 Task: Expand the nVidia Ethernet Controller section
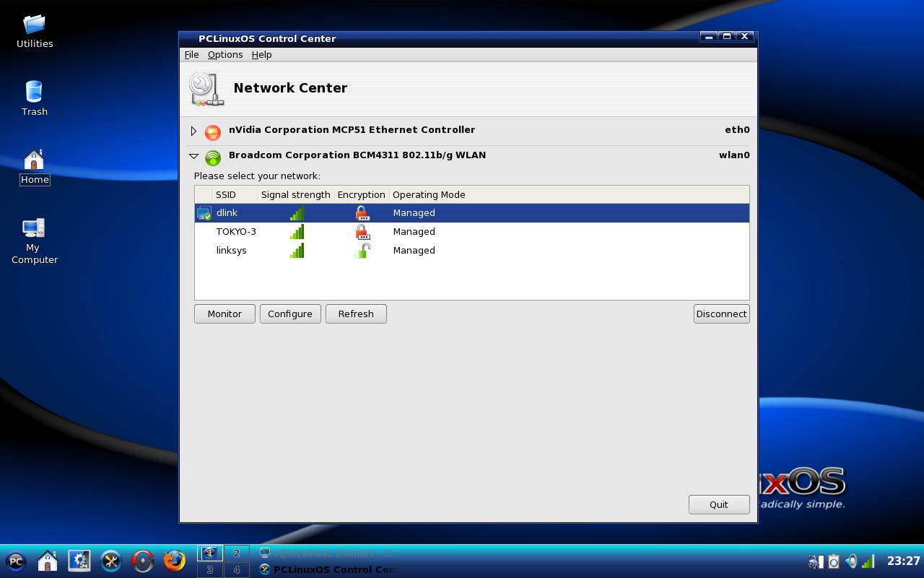tap(193, 131)
